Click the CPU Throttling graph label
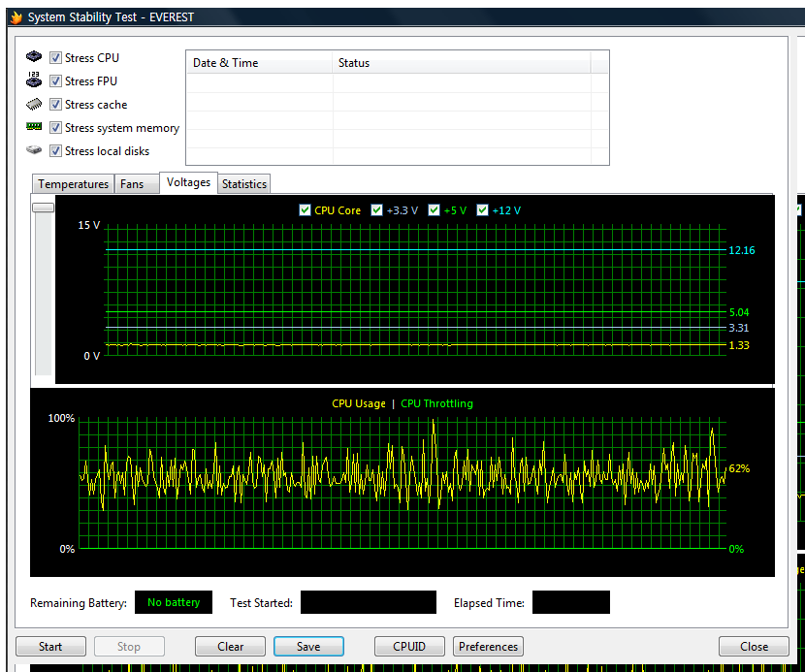 pyautogui.click(x=436, y=403)
